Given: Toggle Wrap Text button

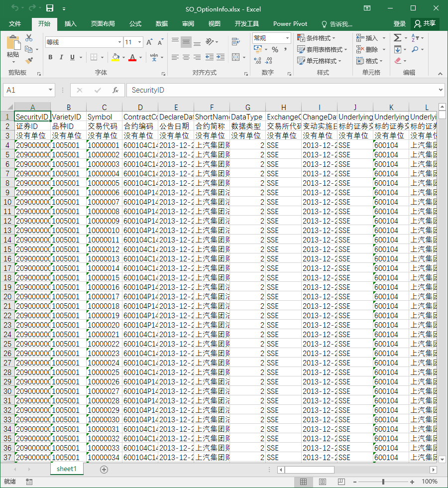Looking at the screenshot, I should click(x=236, y=42).
